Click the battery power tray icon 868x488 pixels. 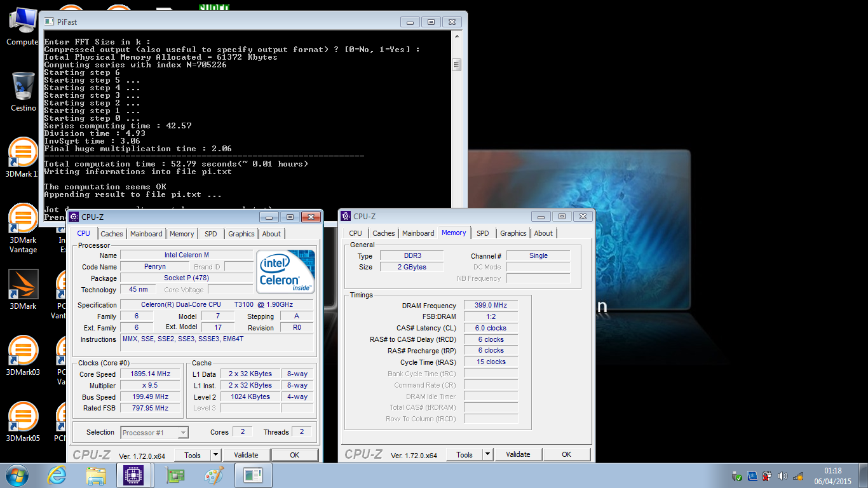[x=768, y=475]
